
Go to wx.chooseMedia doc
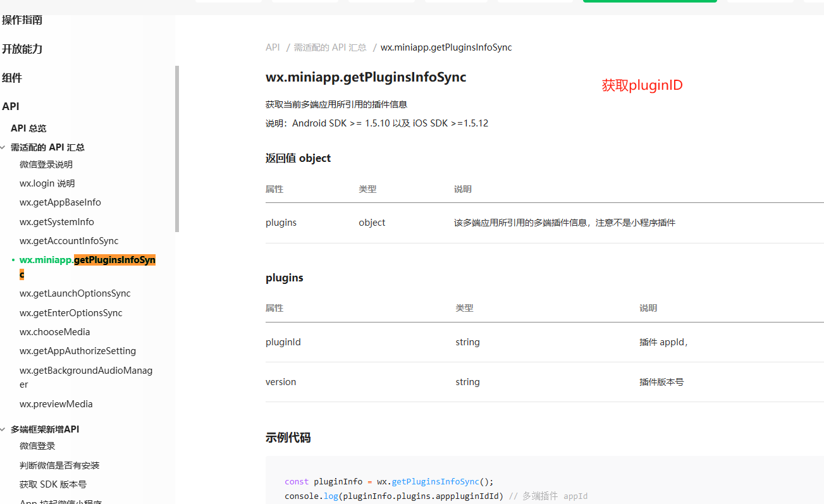point(55,332)
